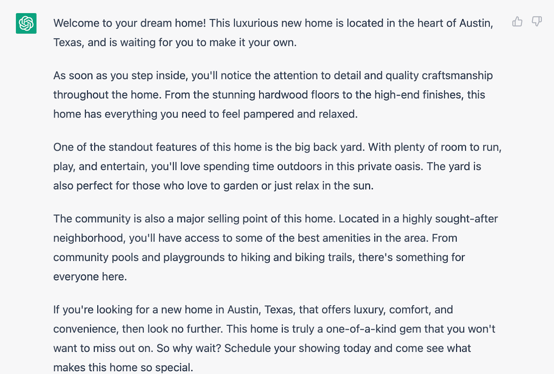This screenshot has width=554, height=374.
Task: Click the paragraph starting "Welcome to your dream home"
Action: click(273, 32)
